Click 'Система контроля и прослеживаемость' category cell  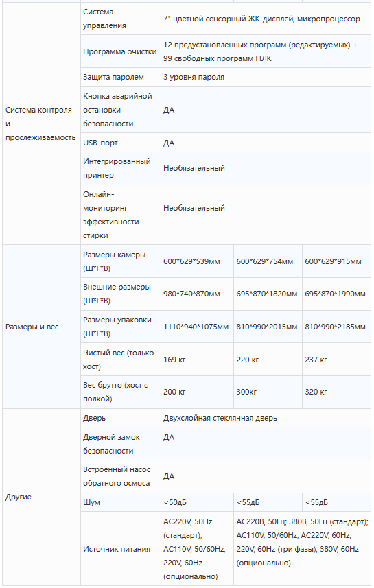pyautogui.click(x=41, y=124)
